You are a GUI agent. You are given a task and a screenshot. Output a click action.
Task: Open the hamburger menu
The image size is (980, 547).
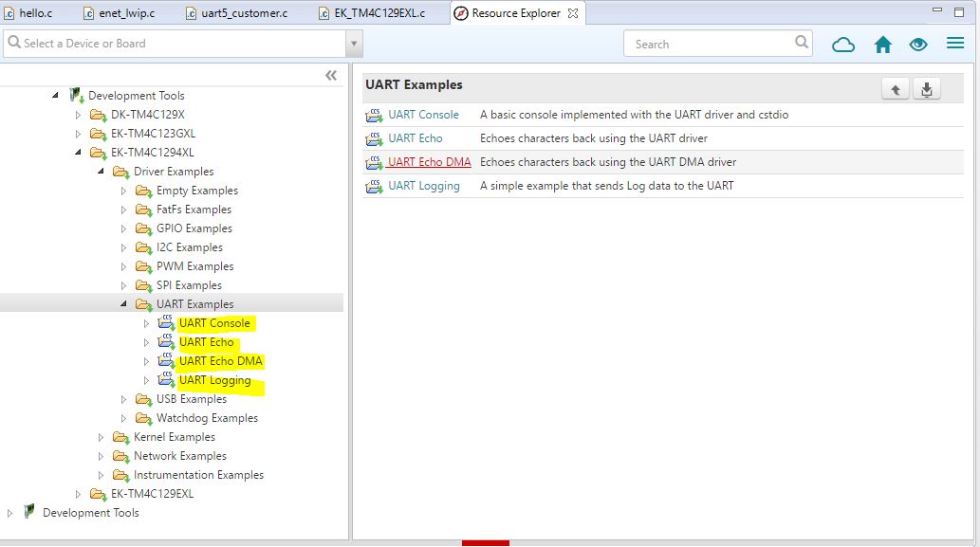pos(955,43)
